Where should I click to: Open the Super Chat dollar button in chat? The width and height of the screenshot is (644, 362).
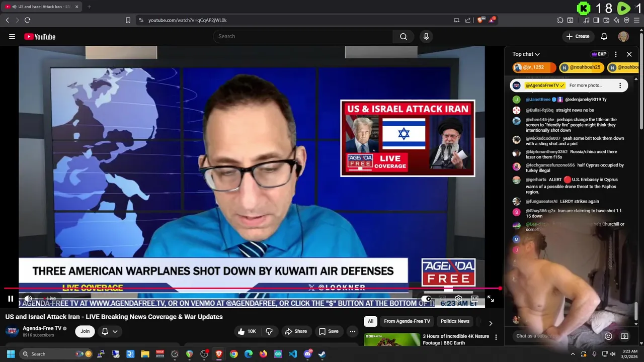click(624, 336)
